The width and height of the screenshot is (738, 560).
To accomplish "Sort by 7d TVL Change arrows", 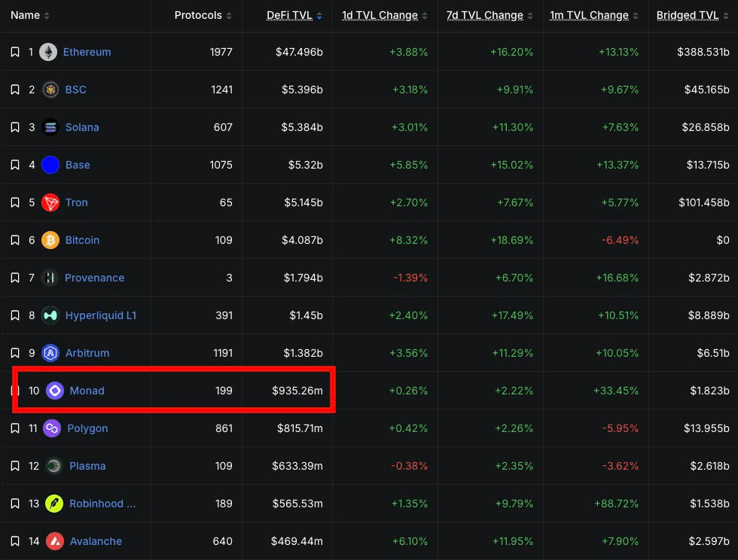I will point(530,16).
